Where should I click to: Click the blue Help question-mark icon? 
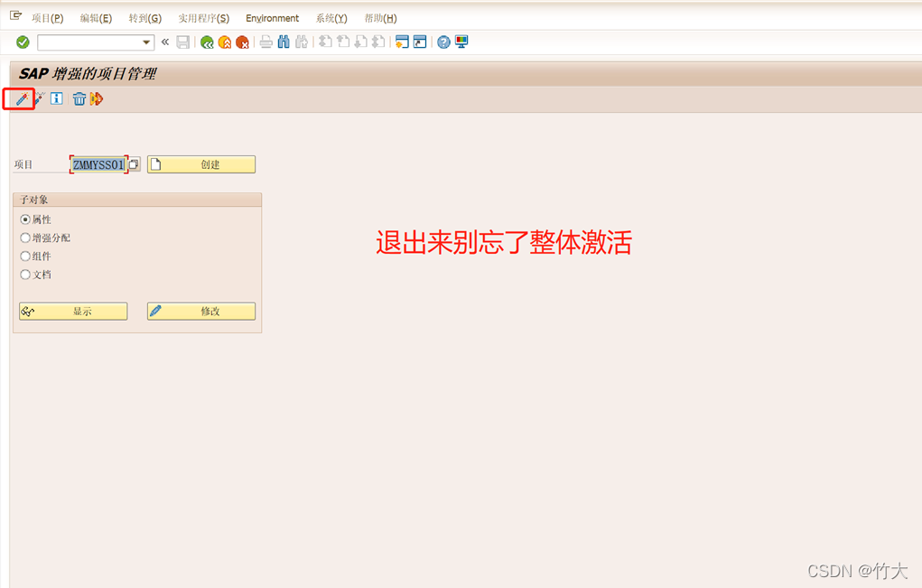(444, 42)
